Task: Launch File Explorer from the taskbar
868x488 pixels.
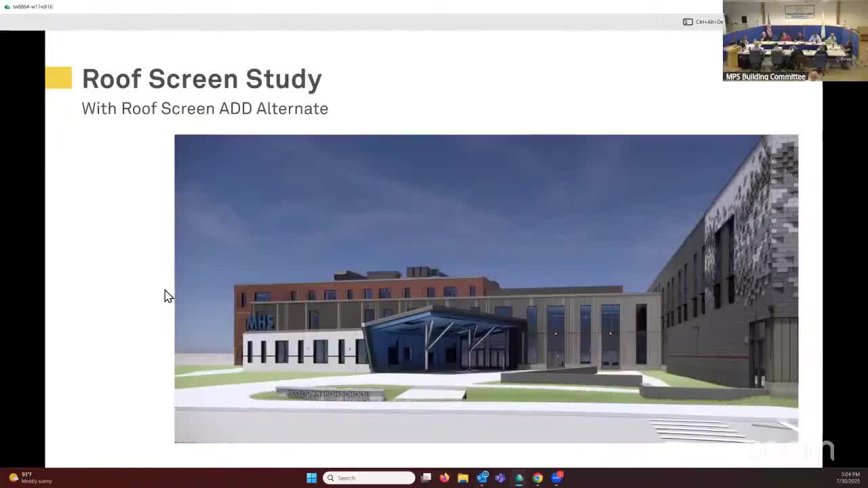Action: point(463,478)
